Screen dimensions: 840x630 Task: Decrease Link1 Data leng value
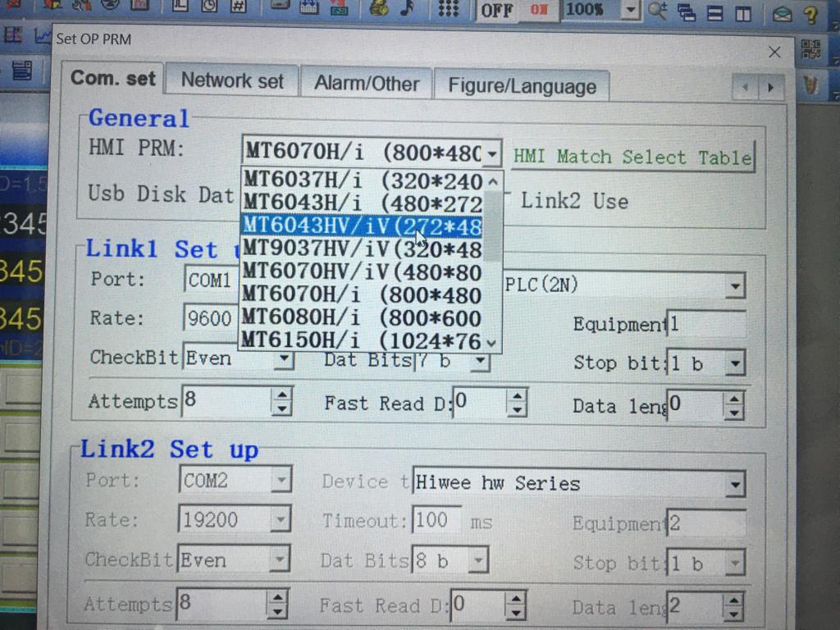(733, 413)
